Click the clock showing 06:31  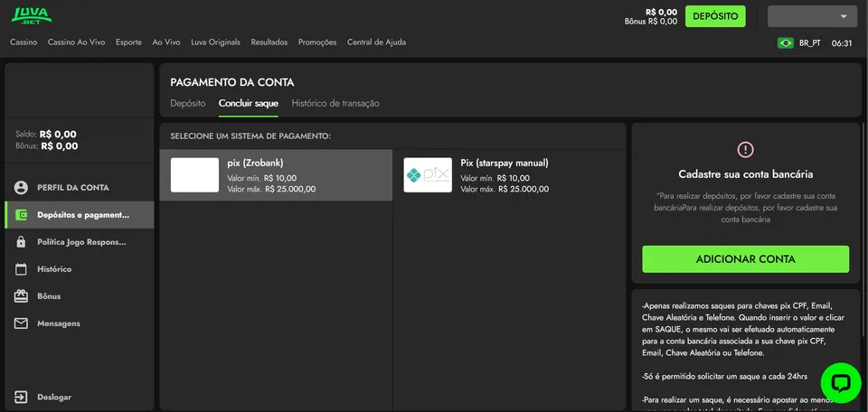coord(842,43)
